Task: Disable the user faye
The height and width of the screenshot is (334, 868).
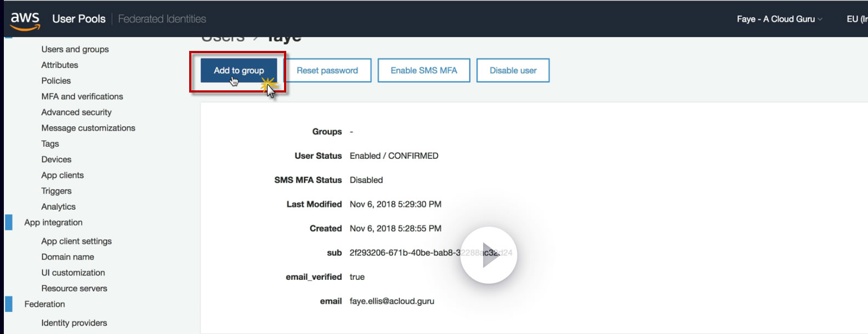Action: [513, 71]
